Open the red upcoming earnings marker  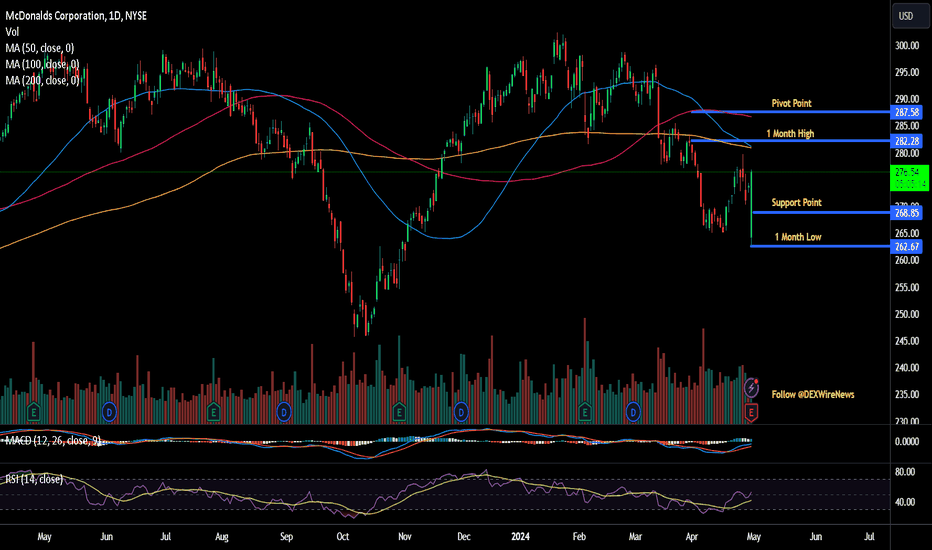click(751, 411)
